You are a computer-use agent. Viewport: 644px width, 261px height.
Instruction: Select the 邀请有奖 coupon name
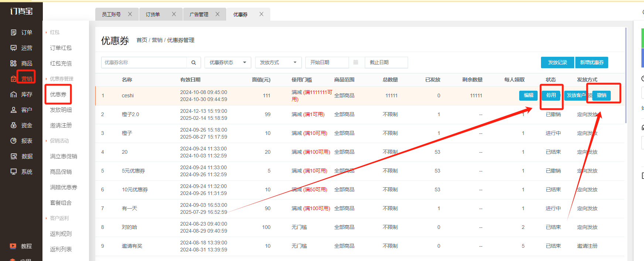132,246
